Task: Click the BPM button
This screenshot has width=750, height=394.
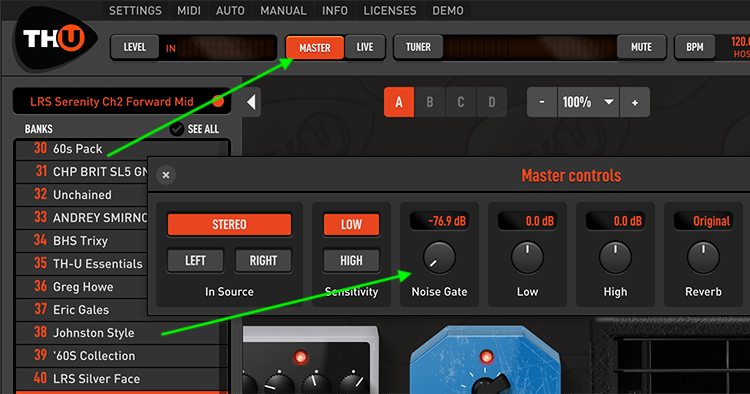Action: 695,47
